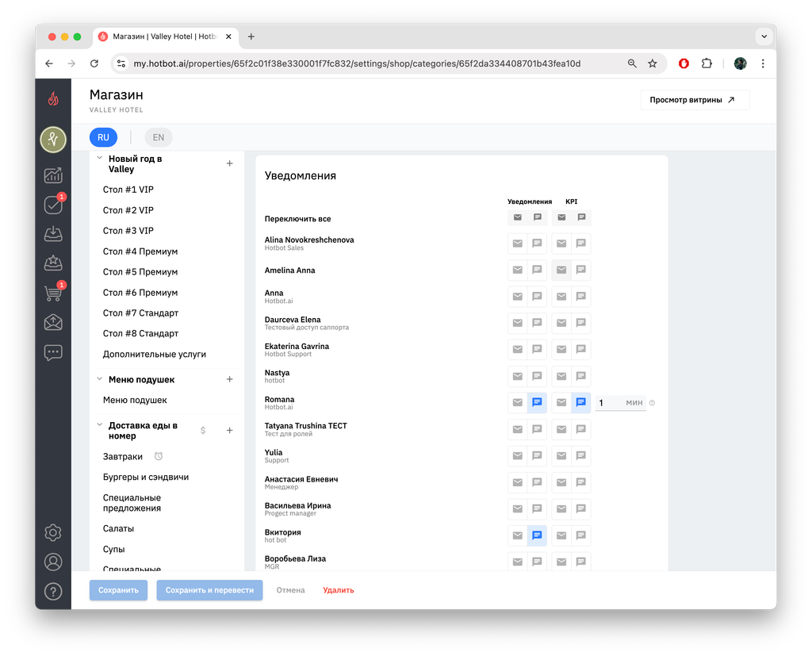812x656 pixels.
Task: Open the inbox download tray icon
Action: 53,234
